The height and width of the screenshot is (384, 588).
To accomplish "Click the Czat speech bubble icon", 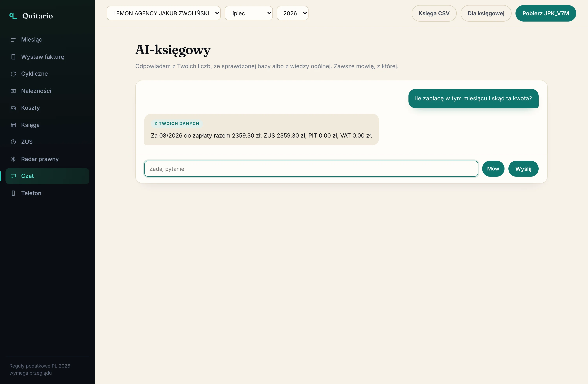I will pyautogui.click(x=13, y=176).
